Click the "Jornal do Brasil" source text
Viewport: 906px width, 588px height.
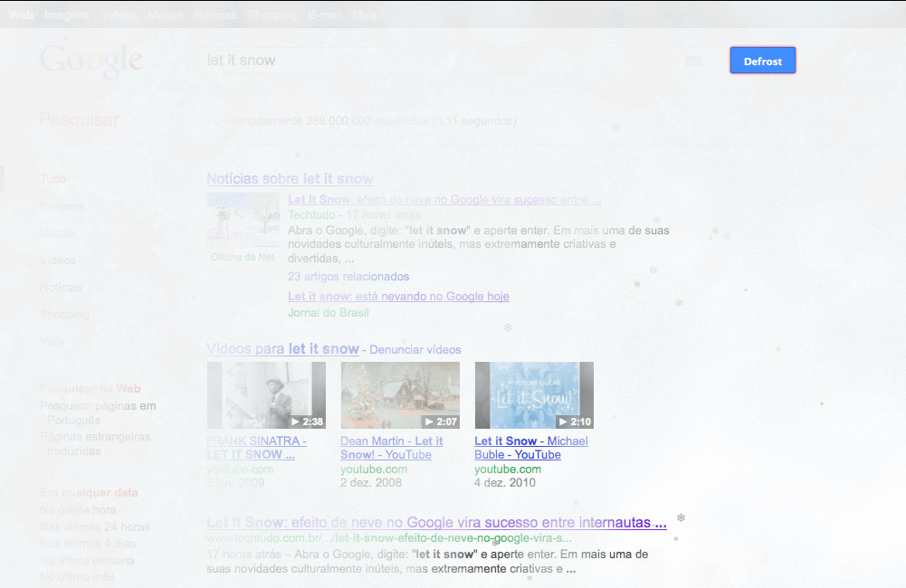(329, 313)
